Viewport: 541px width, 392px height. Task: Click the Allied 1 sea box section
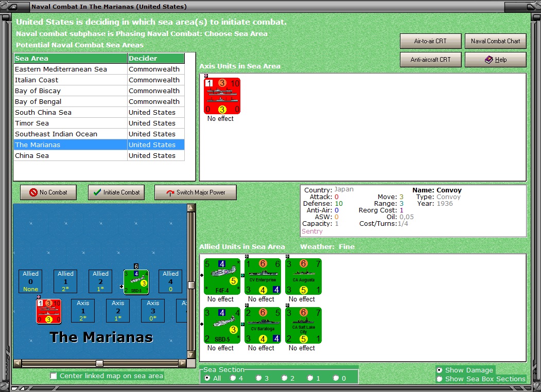pos(65,281)
